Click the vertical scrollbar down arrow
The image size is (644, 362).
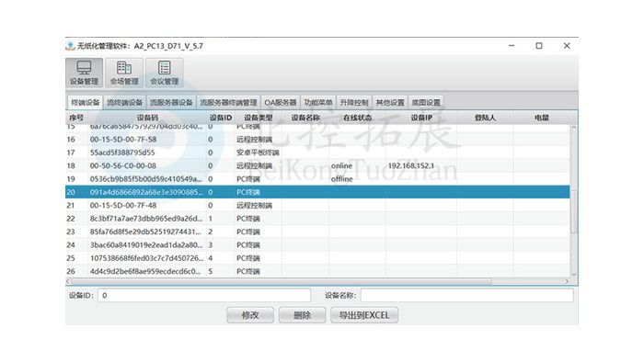click(x=574, y=275)
